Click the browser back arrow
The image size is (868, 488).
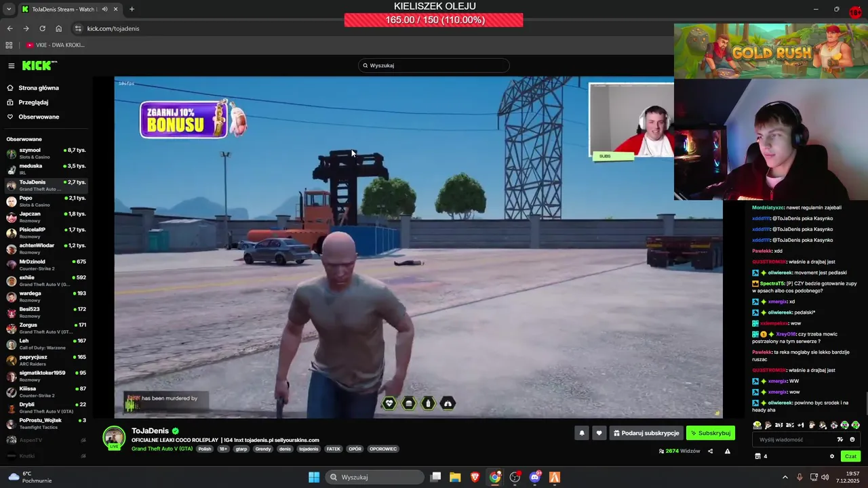[x=9, y=28]
